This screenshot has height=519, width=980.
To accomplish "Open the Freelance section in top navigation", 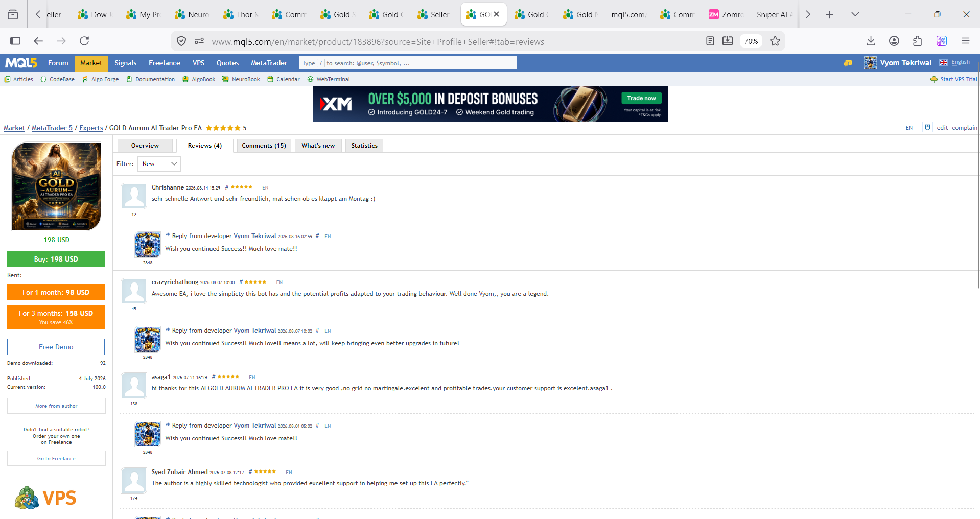I will 164,63.
